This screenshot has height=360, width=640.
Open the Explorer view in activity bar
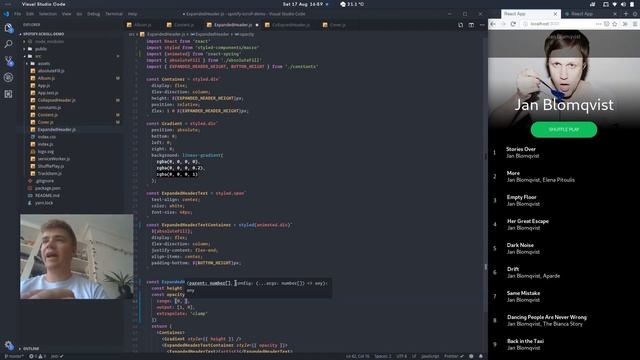pyautogui.click(x=9, y=28)
